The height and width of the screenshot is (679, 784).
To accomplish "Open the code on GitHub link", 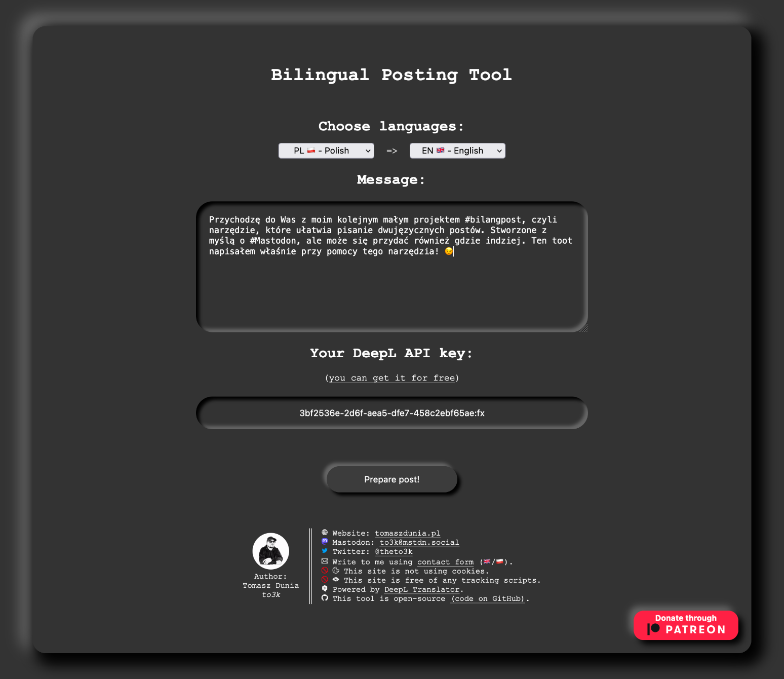I will (x=488, y=598).
